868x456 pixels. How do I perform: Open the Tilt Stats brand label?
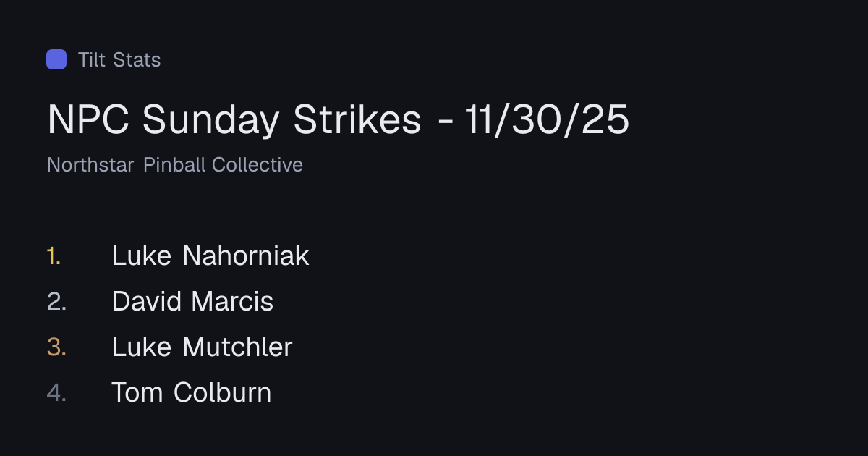tap(119, 59)
